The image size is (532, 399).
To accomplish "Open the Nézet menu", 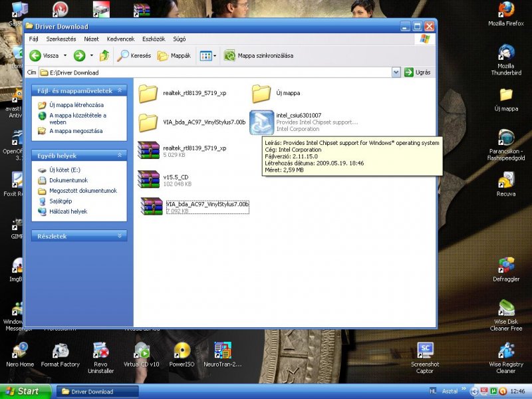I will click(x=91, y=39).
